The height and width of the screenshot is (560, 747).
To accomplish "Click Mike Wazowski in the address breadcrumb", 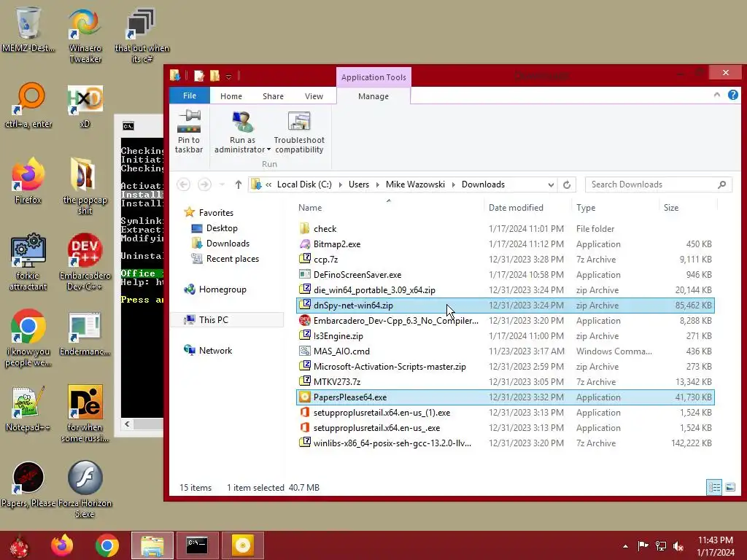I will click(x=415, y=184).
